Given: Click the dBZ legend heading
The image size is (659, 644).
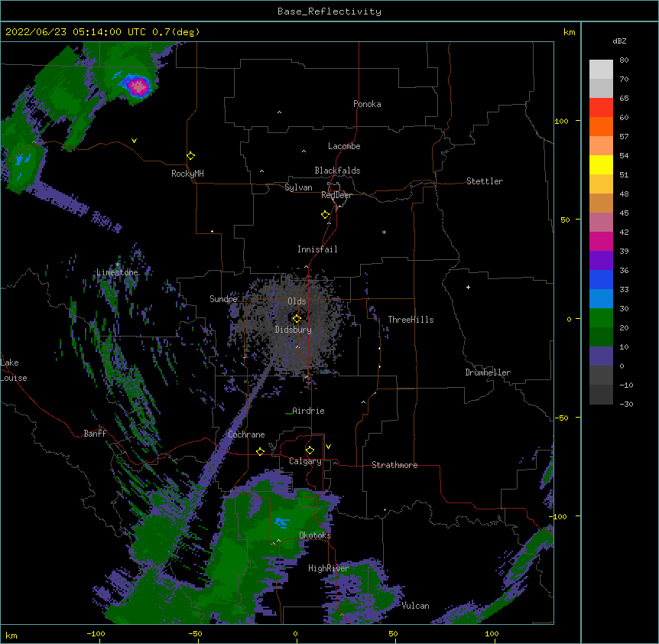Looking at the screenshot, I should [619, 41].
